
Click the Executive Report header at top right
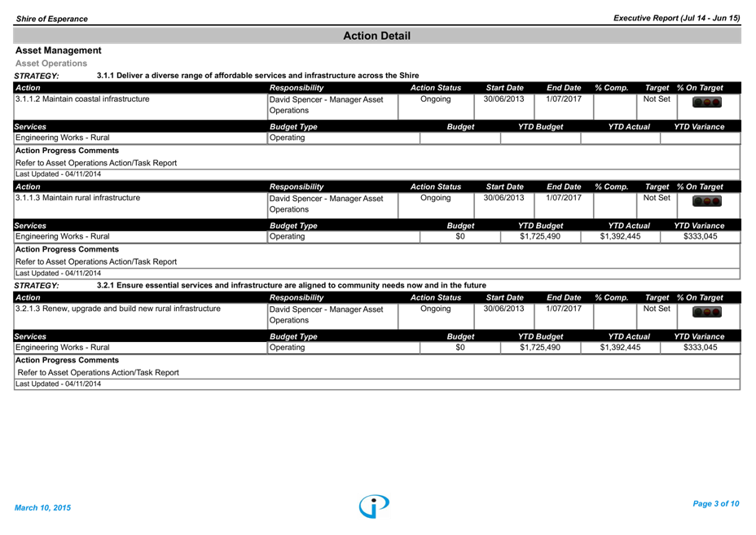coord(676,18)
